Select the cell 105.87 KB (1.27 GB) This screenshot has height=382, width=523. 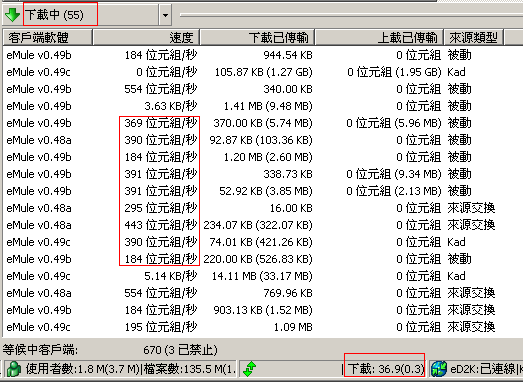(x=264, y=72)
